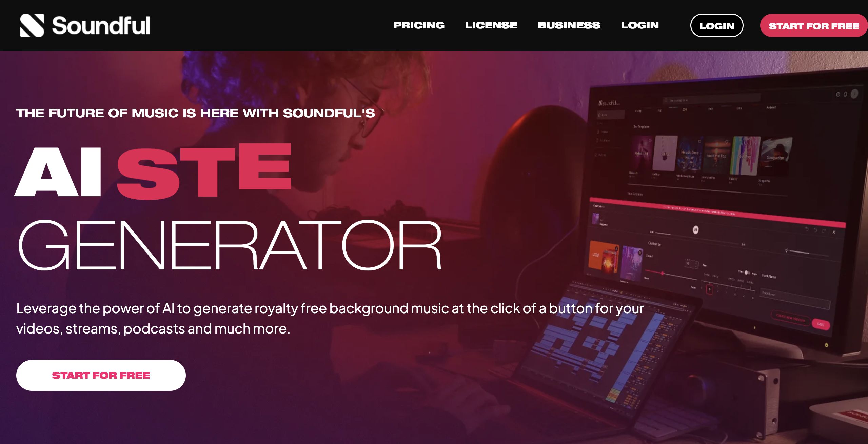This screenshot has height=444, width=868.
Task: Pause the track on the monitor's player
Action: click(x=695, y=230)
